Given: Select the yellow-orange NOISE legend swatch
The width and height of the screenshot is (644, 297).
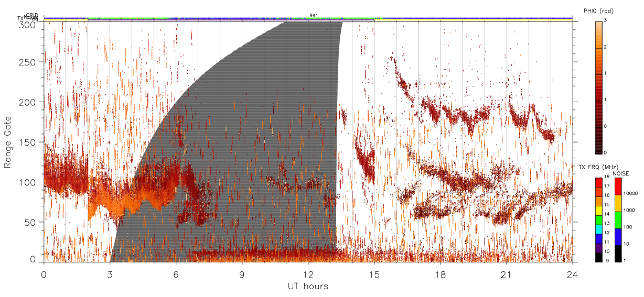Looking at the screenshot, I should [x=618, y=203].
